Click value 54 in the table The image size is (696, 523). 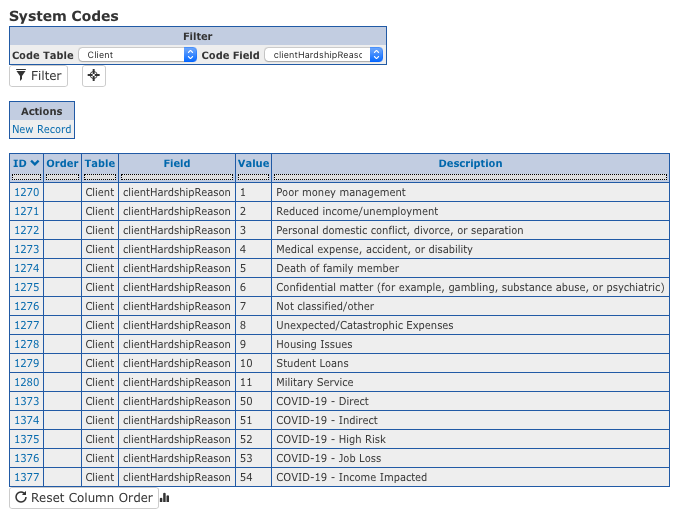[246, 477]
